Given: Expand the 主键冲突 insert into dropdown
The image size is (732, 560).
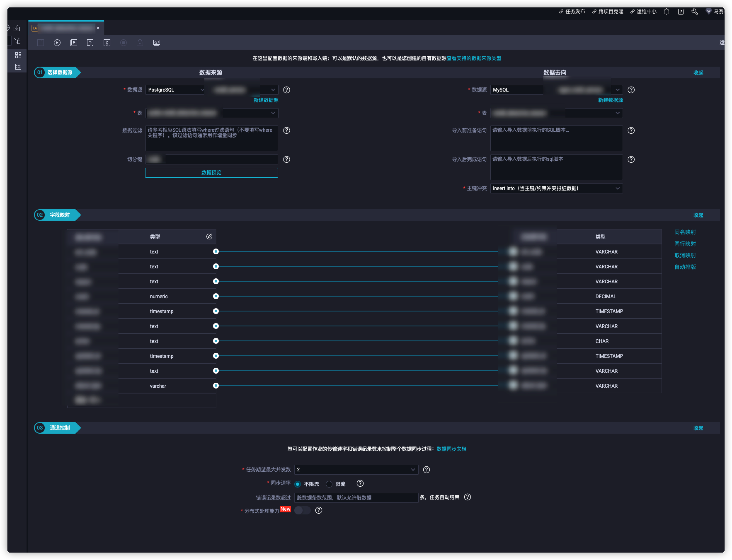Looking at the screenshot, I should pos(556,188).
